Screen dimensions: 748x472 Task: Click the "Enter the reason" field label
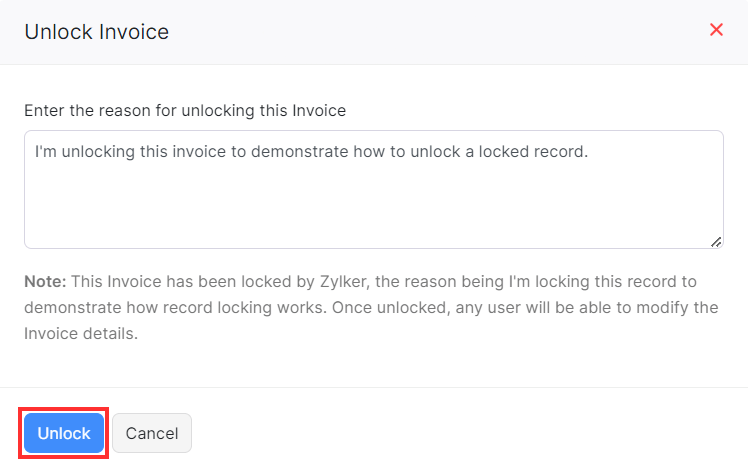point(185,110)
